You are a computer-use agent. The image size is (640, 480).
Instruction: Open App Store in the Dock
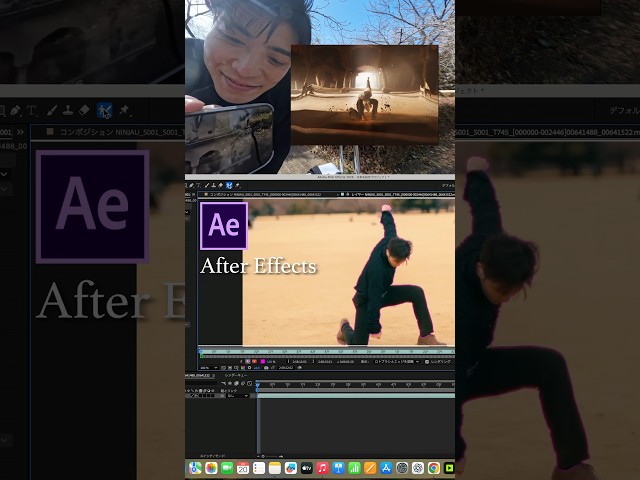(x=386, y=468)
